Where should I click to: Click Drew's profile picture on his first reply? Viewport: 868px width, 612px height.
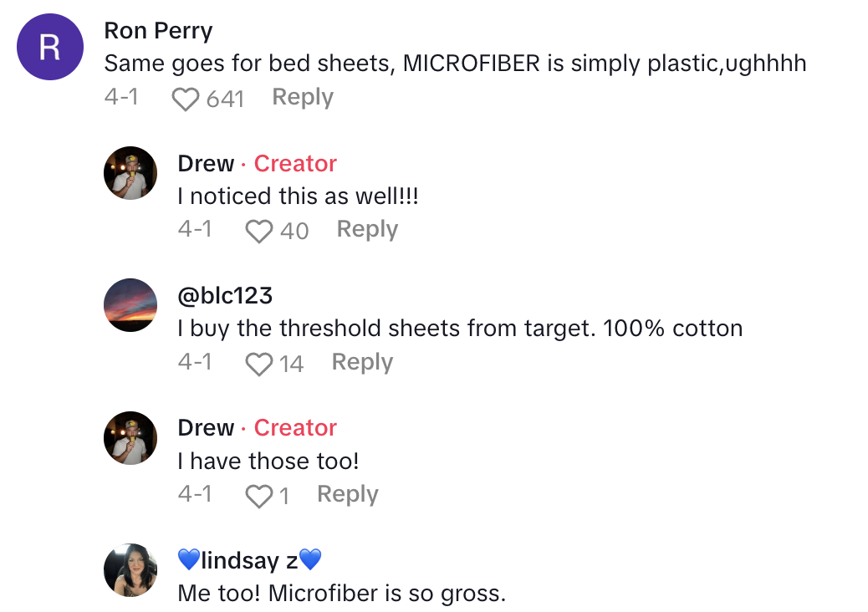pos(130,173)
